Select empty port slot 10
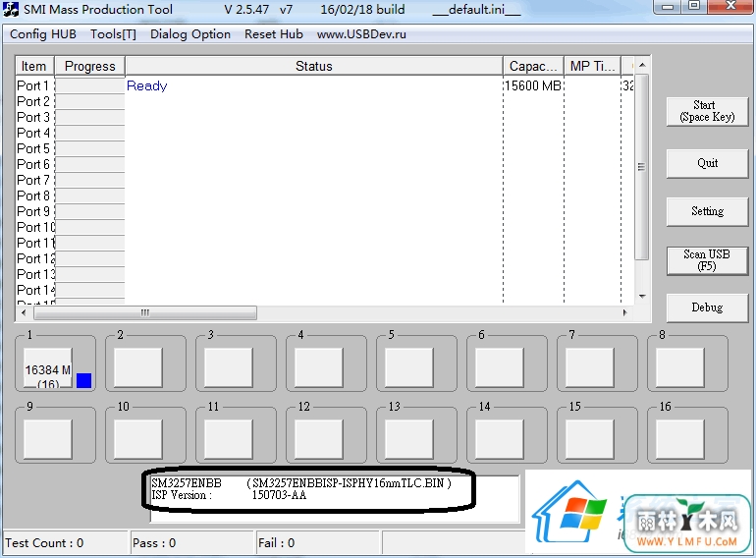This screenshot has height=558, width=756. pos(137,439)
